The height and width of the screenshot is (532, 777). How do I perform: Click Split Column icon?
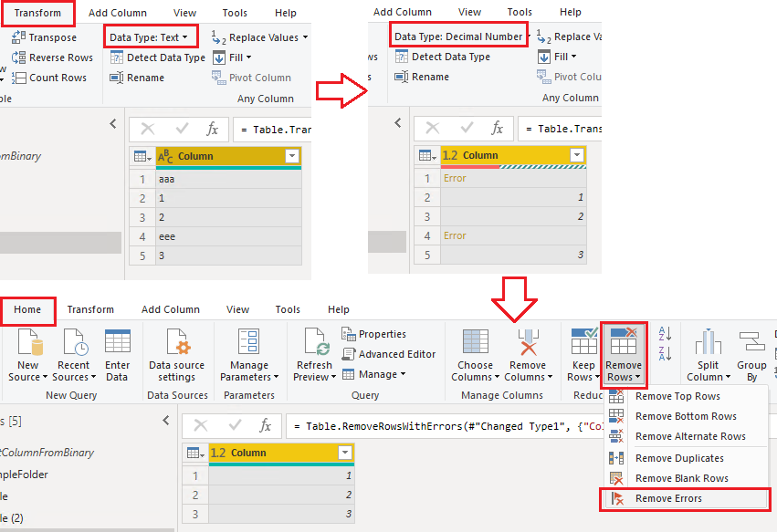[709, 342]
